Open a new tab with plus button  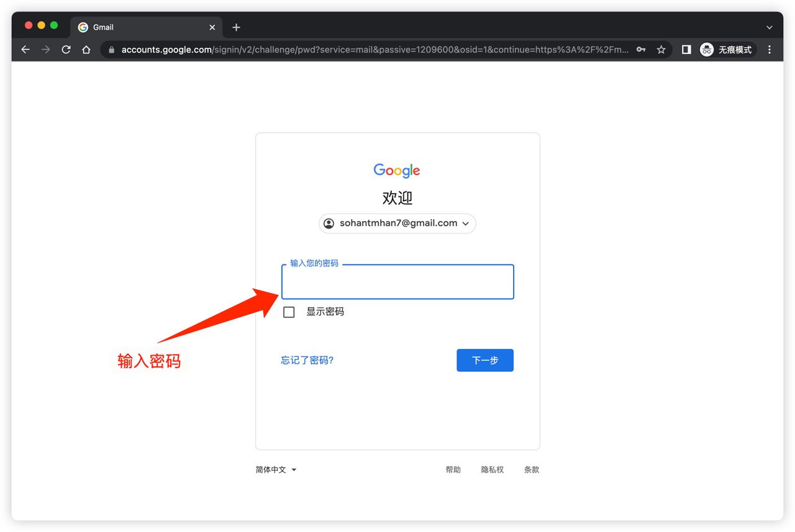pos(236,27)
